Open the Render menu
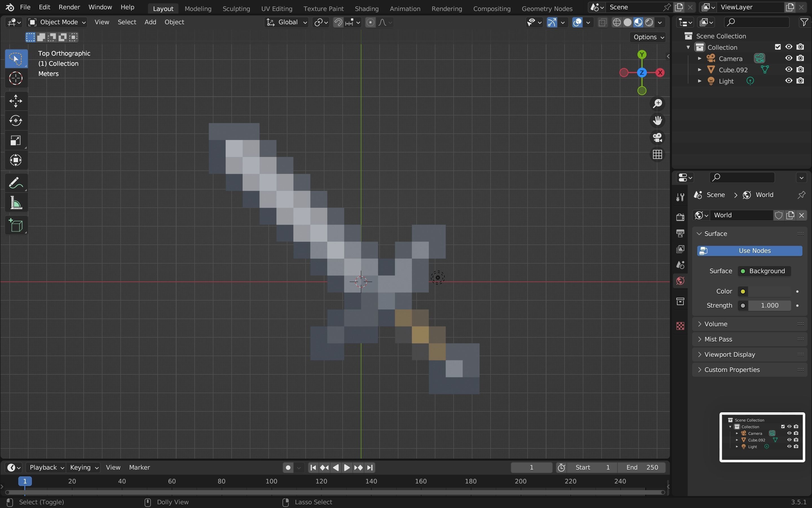The height and width of the screenshot is (508, 812). (69, 7)
